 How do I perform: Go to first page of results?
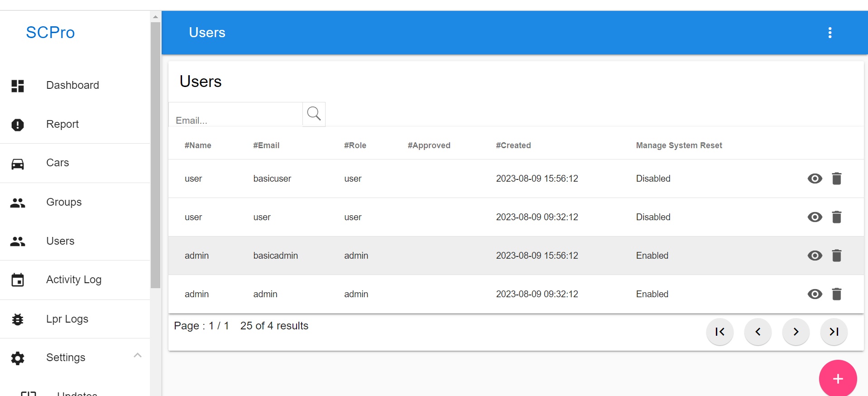tap(720, 332)
